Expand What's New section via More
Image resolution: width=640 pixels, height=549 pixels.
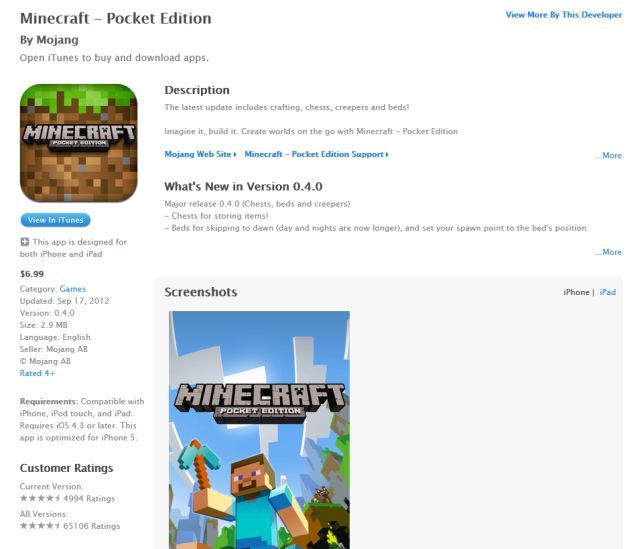609,252
